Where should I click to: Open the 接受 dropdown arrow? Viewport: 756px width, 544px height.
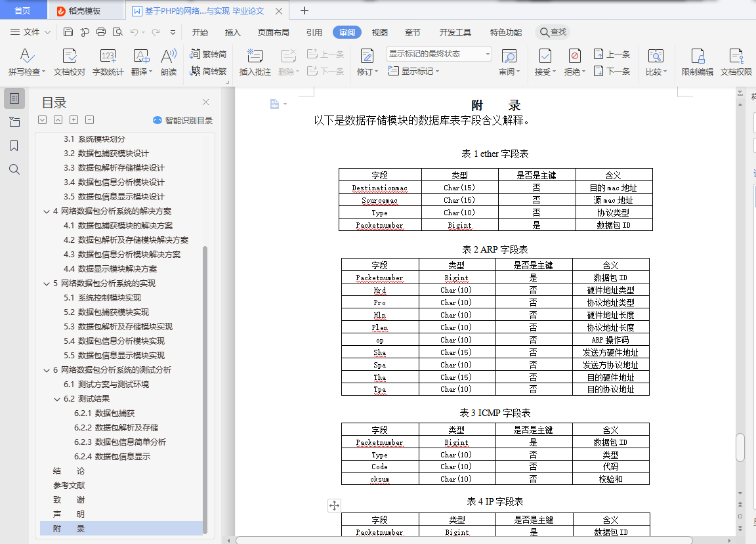[554, 72]
